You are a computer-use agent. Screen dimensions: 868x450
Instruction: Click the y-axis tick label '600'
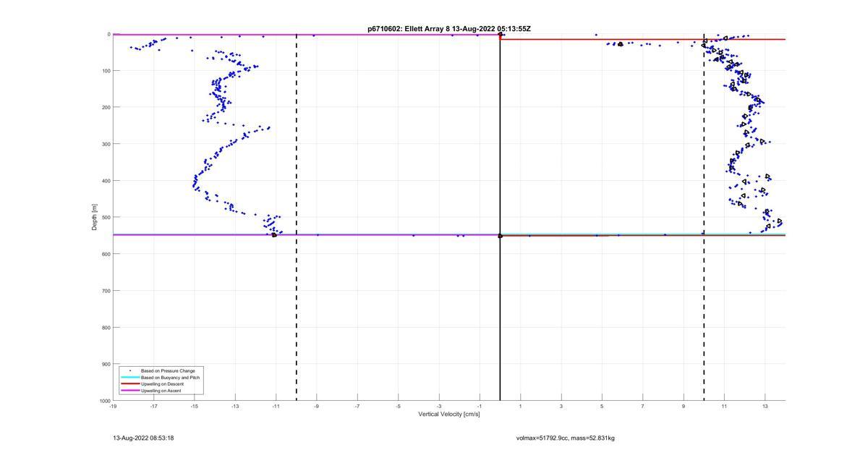point(106,254)
